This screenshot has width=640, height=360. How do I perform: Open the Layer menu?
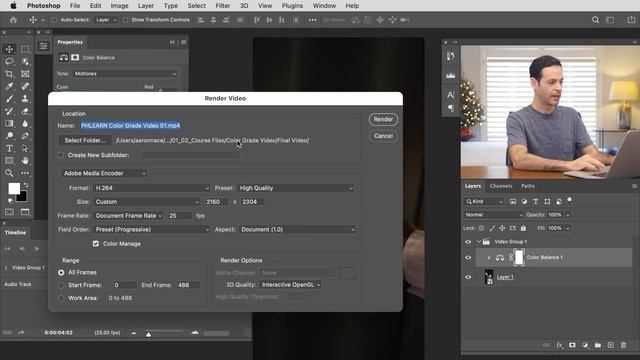pos(146,6)
